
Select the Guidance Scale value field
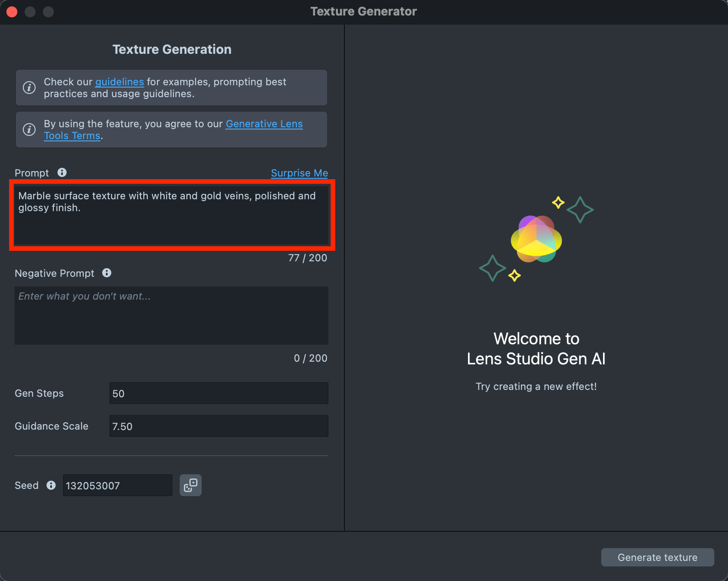tap(218, 426)
